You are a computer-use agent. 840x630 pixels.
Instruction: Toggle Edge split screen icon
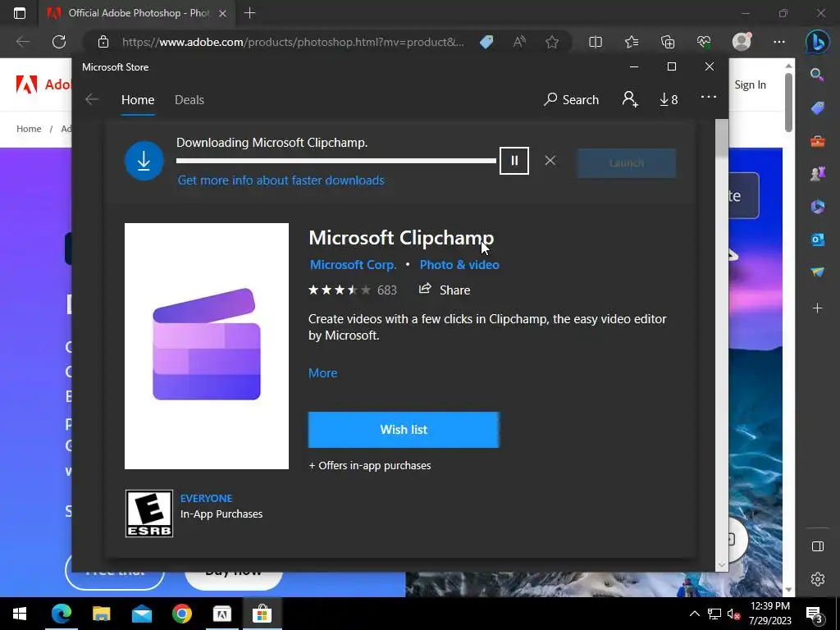[x=596, y=42]
